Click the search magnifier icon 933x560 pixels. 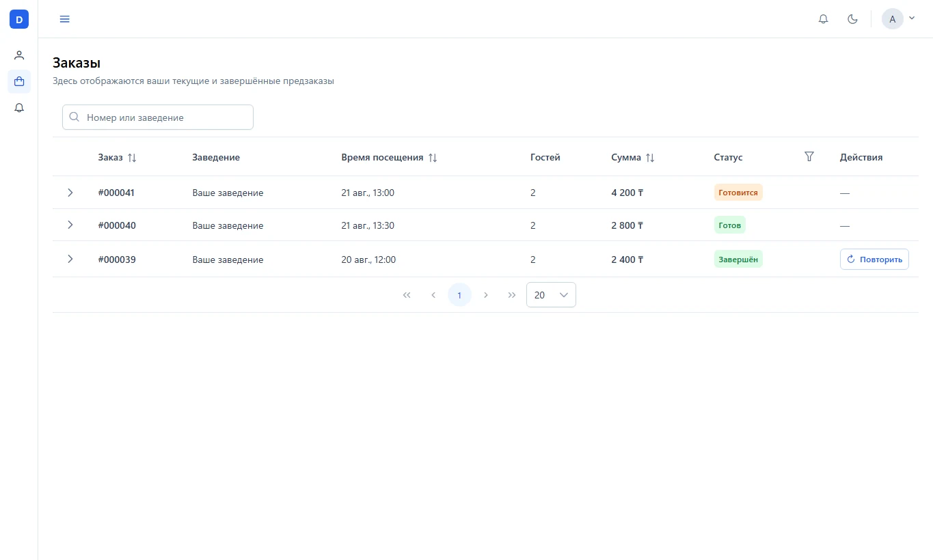75,117
